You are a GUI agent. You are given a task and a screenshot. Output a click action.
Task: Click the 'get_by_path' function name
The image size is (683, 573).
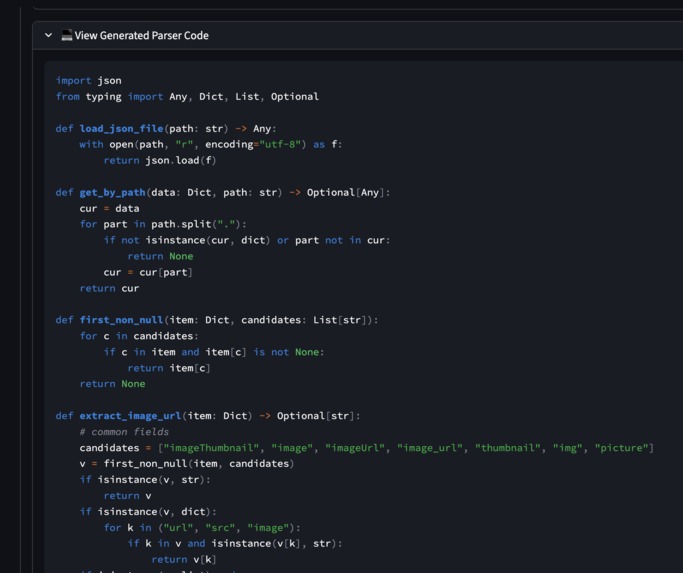pos(112,193)
